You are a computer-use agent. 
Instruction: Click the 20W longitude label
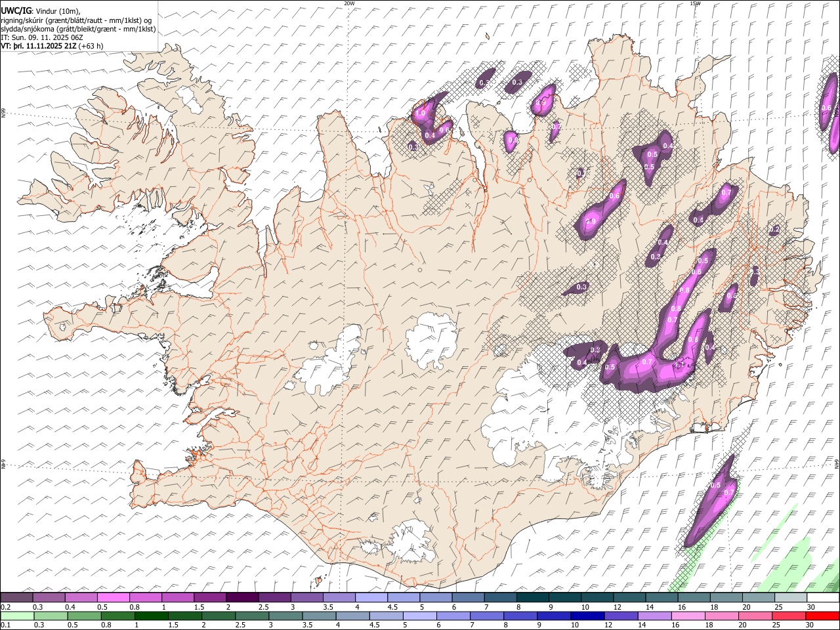coord(349,3)
